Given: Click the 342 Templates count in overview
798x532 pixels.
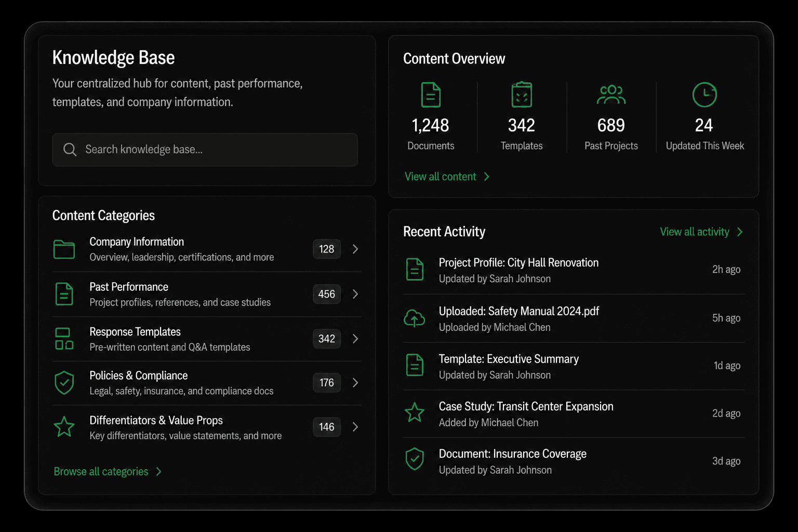Looking at the screenshot, I should 522,125.
